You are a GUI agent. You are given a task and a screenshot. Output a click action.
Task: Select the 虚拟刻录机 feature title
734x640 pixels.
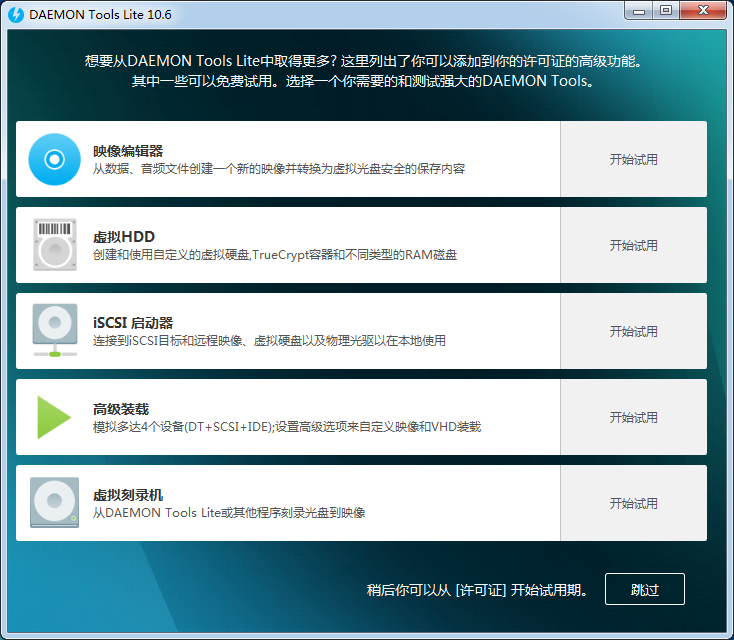[x=128, y=495]
